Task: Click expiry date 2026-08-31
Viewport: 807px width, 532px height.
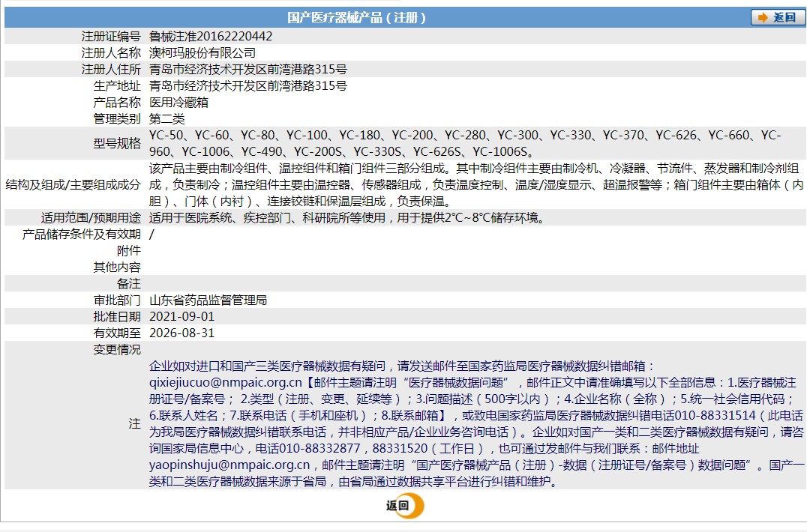Action: [x=181, y=333]
